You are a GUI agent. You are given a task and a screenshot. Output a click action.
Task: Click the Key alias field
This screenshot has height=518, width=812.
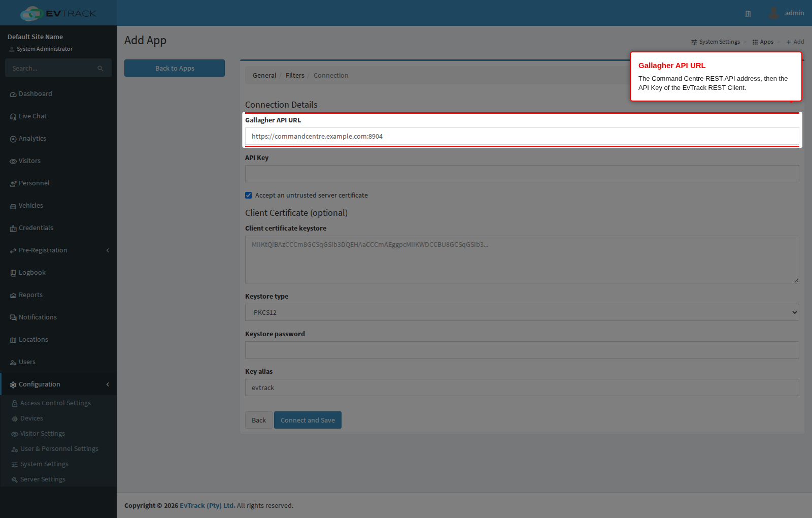(522, 387)
